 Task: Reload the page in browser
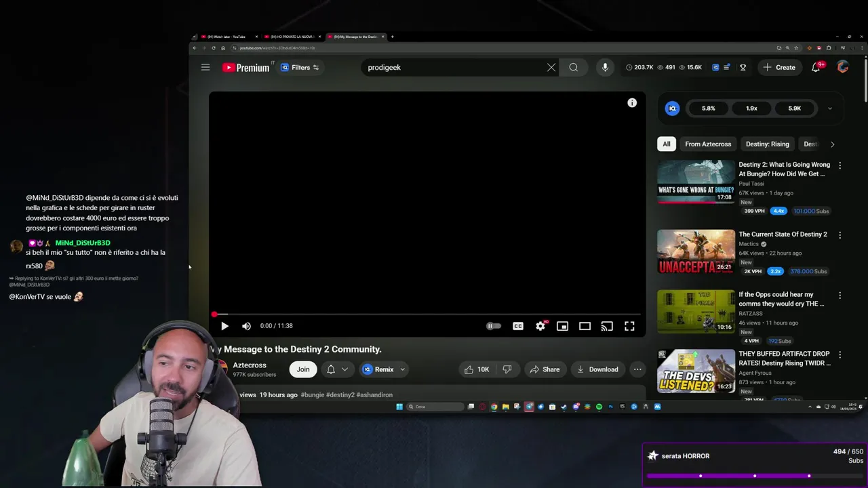click(214, 48)
